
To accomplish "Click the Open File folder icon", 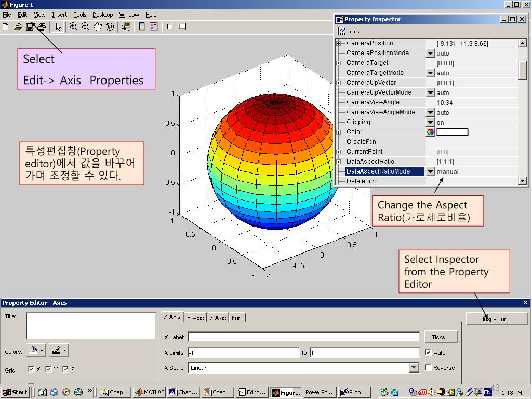I will click(17, 27).
